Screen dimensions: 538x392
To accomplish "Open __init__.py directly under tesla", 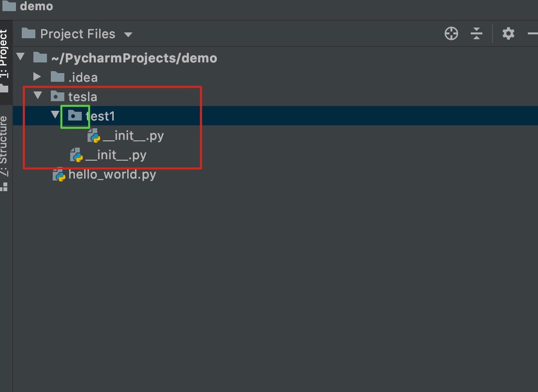I will [x=116, y=155].
